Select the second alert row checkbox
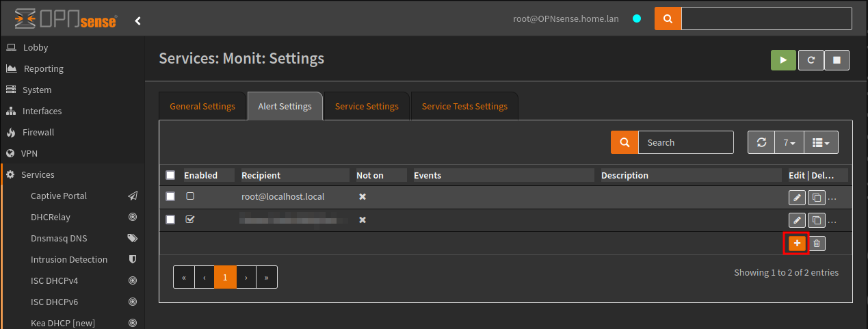This screenshot has height=329, width=868. click(170, 220)
